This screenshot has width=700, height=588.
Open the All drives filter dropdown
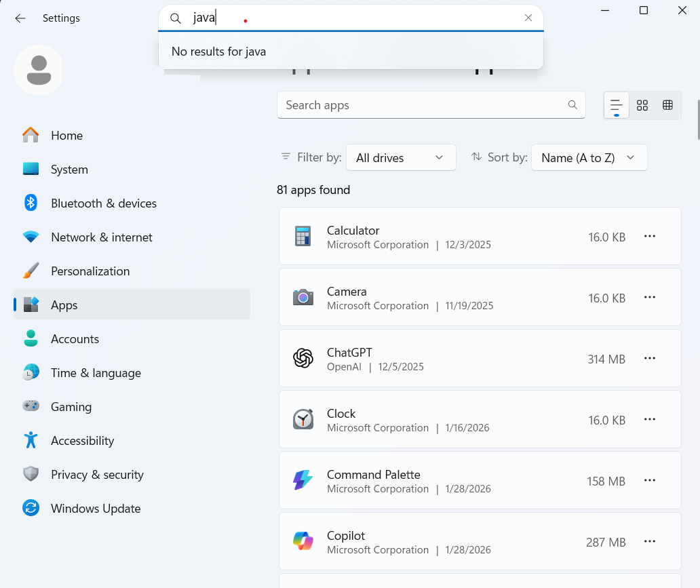[400, 157]
